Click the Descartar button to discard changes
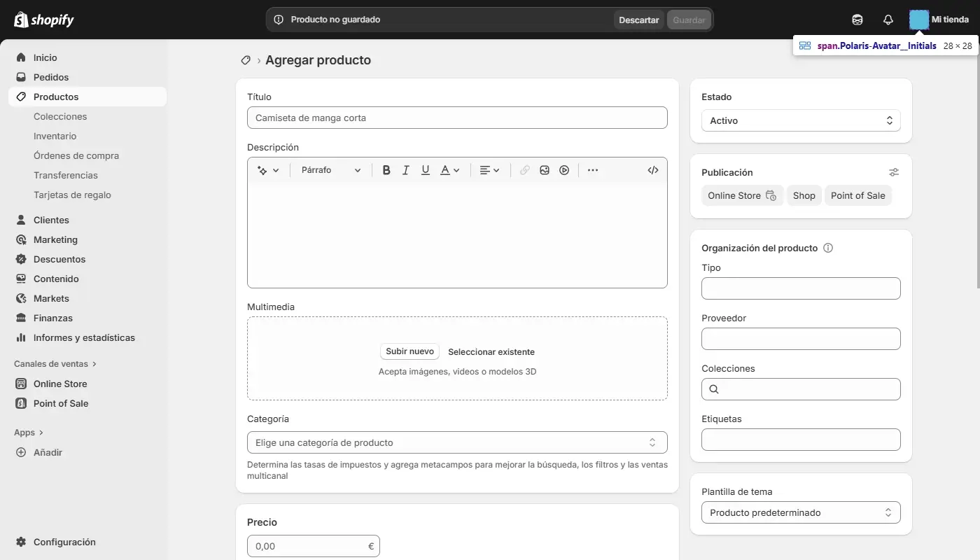980x560 pixels. tap(638, 20)
